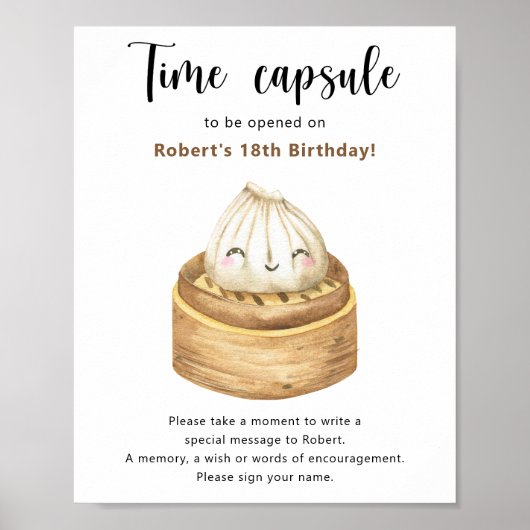Click the dumpling's left closed eye
Screen dimensions: 530x530
point(235,252)
